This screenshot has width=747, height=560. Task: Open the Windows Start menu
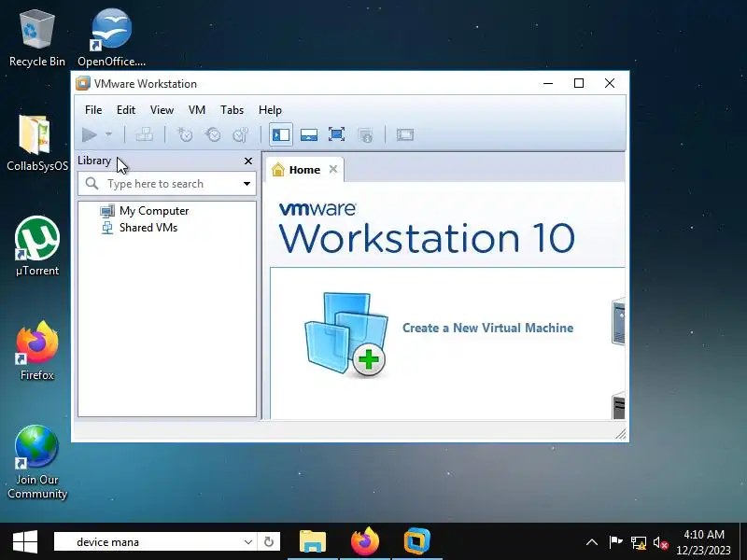pos(25,542)
